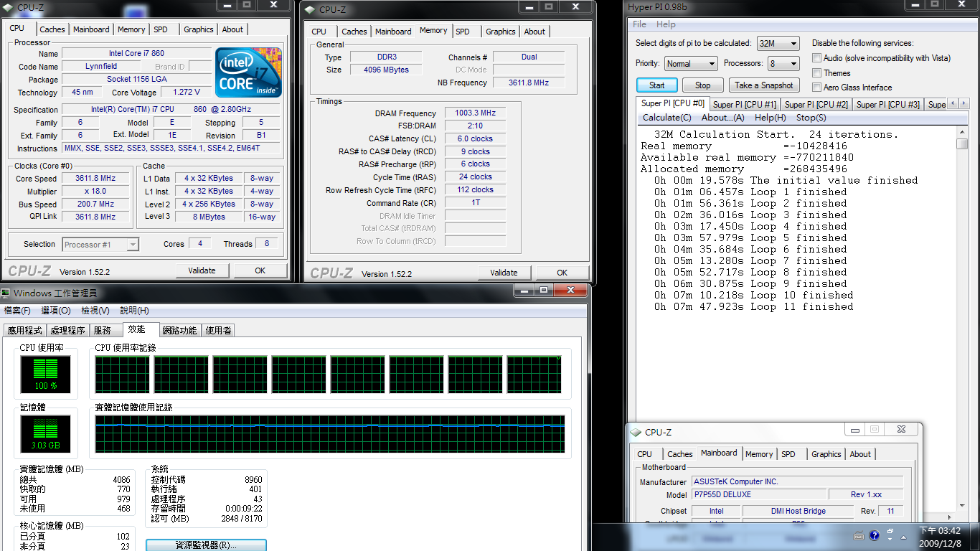
Task: Click OK in the memory timings CPU-Z window
Action: point(562,273)
